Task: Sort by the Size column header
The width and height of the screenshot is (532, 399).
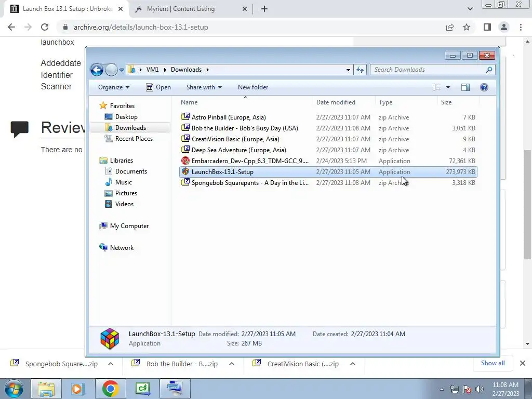Action: click(x=458, y=102)
